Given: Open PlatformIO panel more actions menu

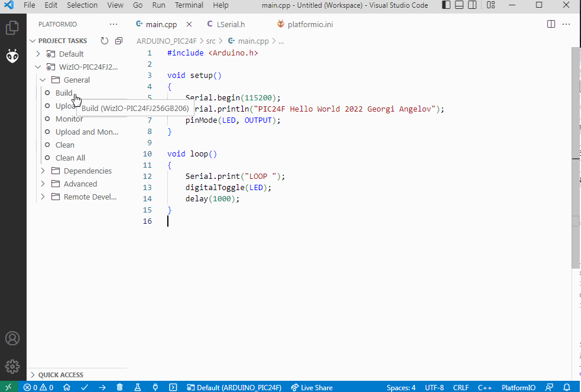Looking at the screenshot, I should [113, 24].
